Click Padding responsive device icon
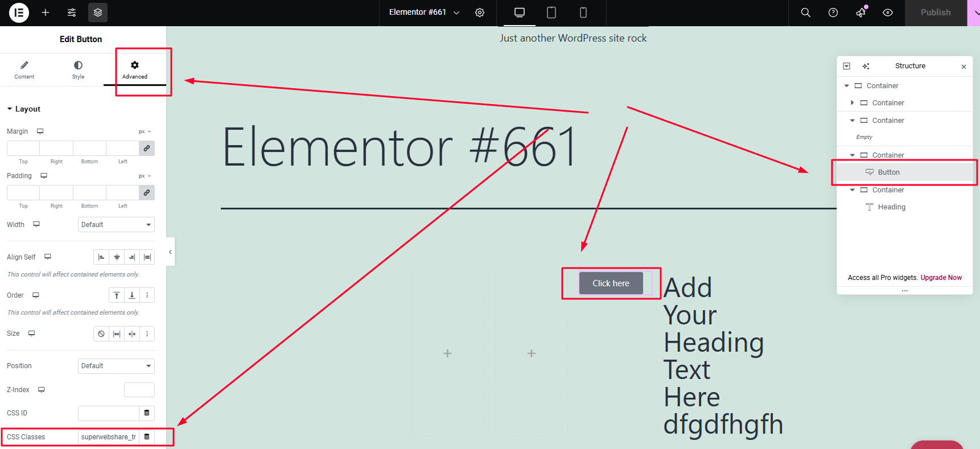The width and height of the screenshot is (980, 449). [44, 176]
